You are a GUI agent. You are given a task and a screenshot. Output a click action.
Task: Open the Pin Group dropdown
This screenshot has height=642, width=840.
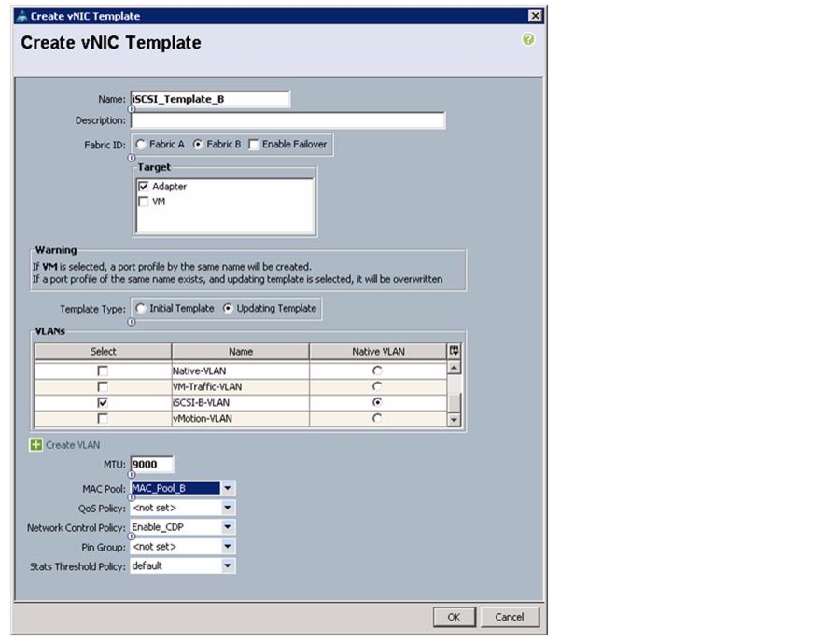tap(228, 547)
